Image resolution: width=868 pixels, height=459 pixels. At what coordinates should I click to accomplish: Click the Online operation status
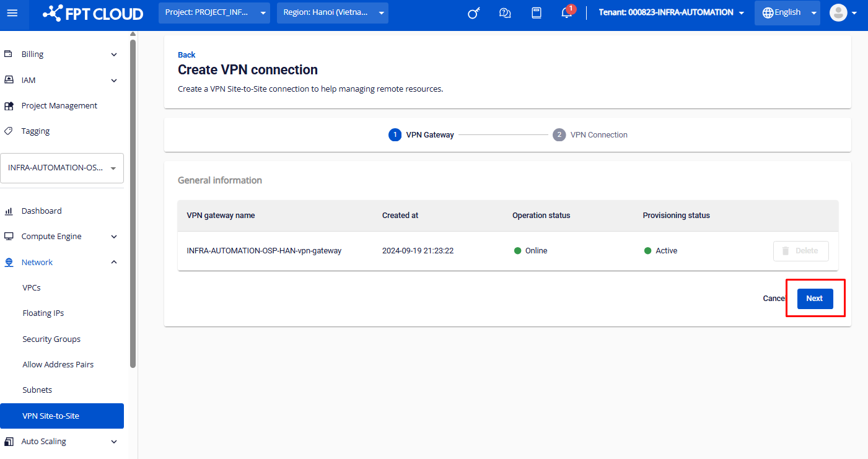click(x=530, y=251)
